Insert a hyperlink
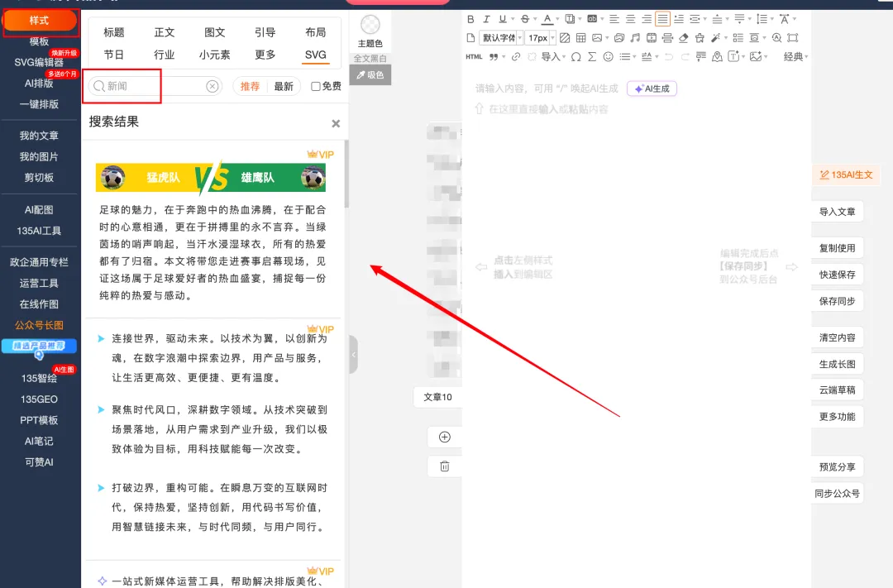This screenshot has height=588, width=893. [x=516, y=57]
